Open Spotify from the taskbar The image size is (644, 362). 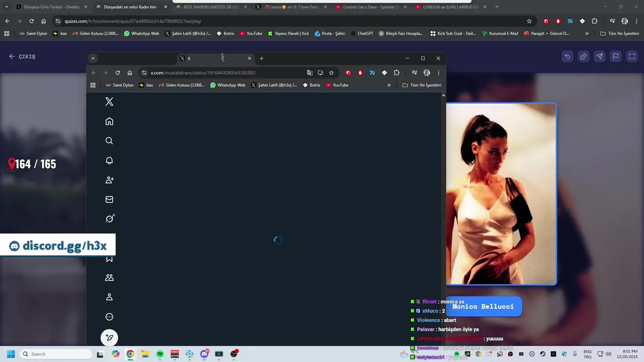pyautogui.click(x=160, y=354)
